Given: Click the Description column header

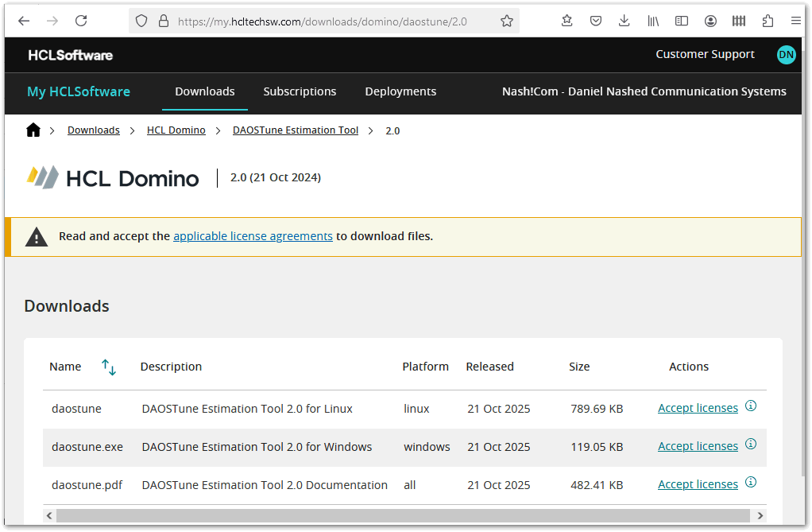Looking at the screenshot, I should 171,367.
